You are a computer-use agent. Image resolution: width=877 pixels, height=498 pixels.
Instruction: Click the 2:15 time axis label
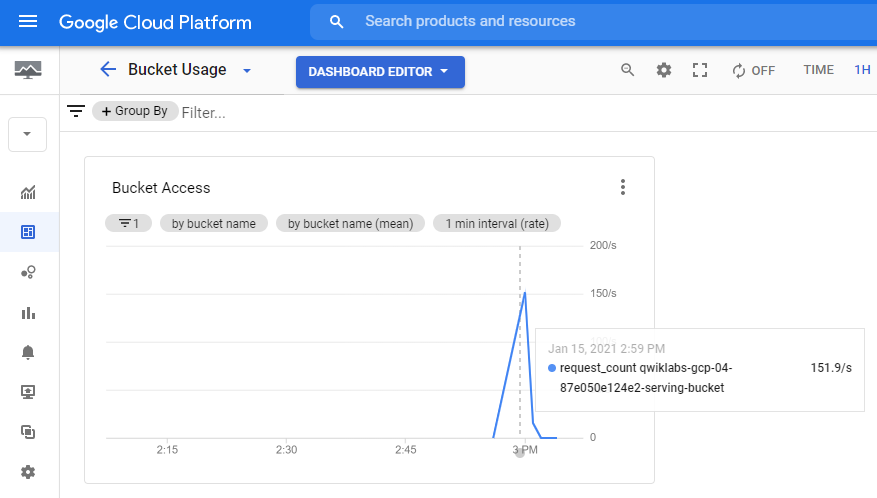[x=167, y=449]
